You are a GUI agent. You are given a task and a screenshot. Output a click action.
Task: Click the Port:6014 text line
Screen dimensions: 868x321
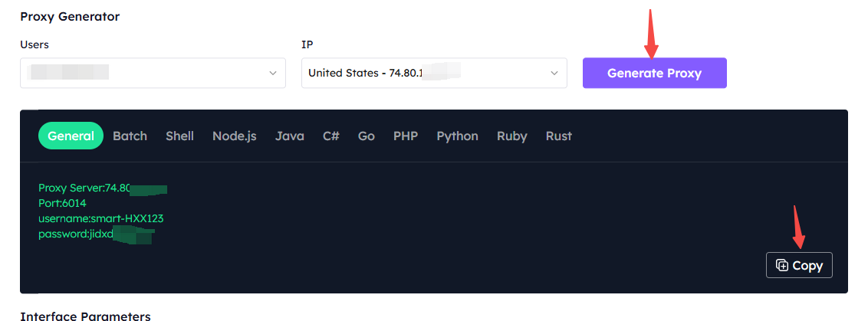tap(62, 203)
